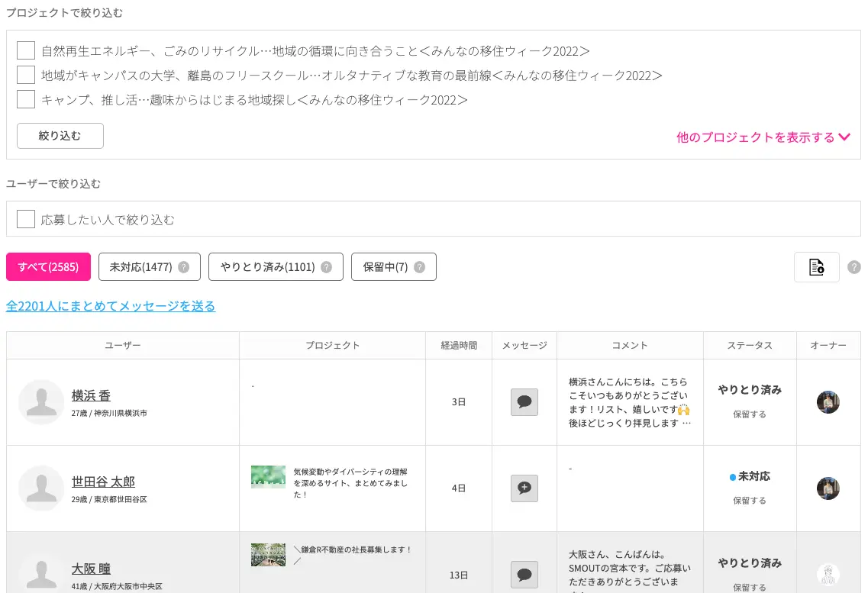
Task: Open 全2201人にまとめてメッセージを送る link
Action: click(111, 306)
